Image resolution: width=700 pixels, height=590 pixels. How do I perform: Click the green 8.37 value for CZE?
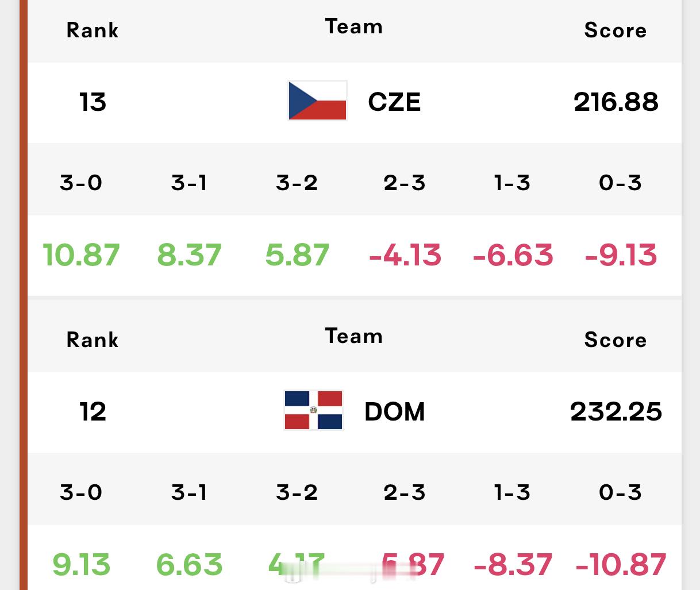point(189,255)
